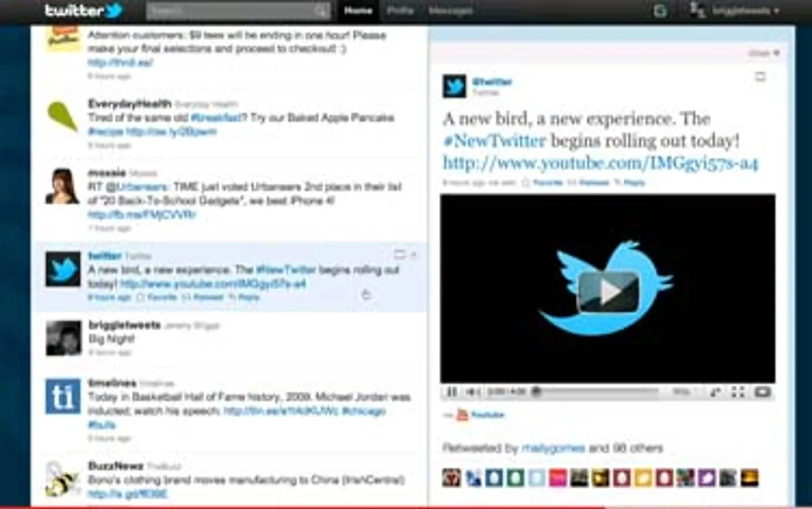Open the Home tab
The height and width of the screenshot is (509, 812).
(358, 11)
